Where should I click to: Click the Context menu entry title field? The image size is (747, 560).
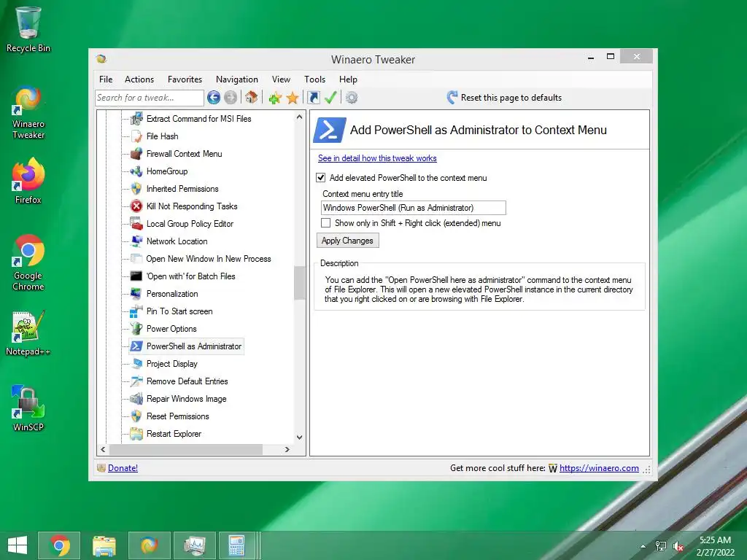(x=413, y=208)
